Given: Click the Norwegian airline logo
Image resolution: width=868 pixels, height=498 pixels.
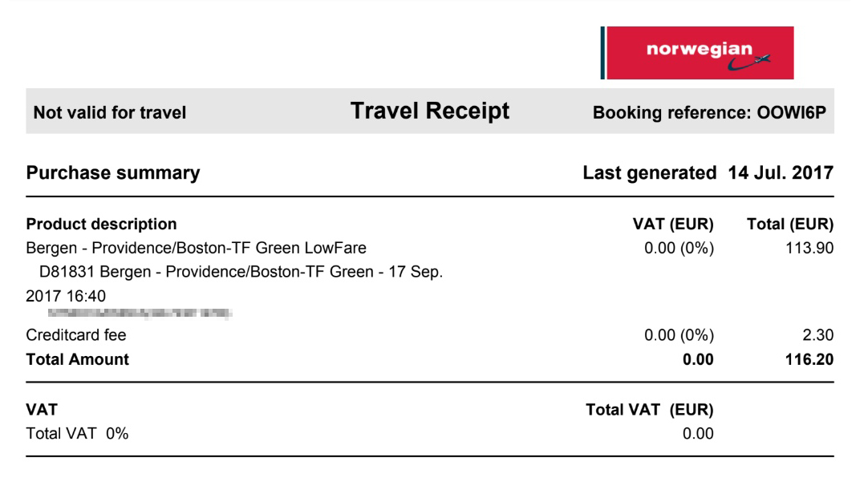Looking at the screenshot, I should (x=697, y=53).
